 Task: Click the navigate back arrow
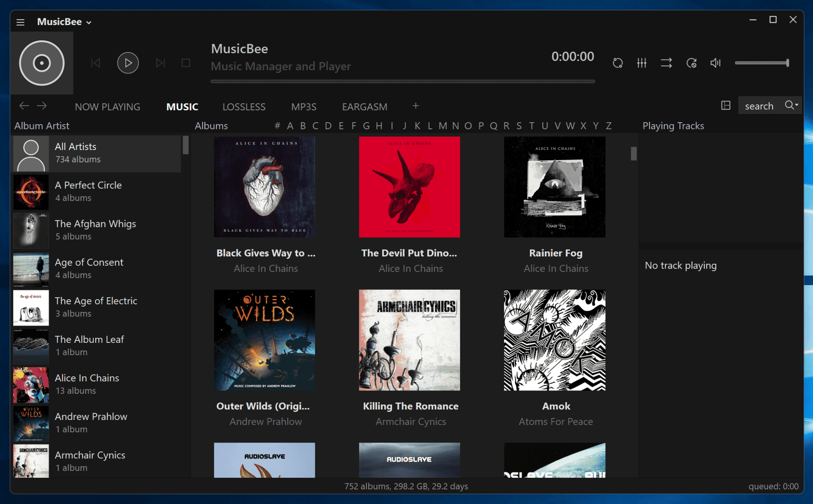[23, 106]
